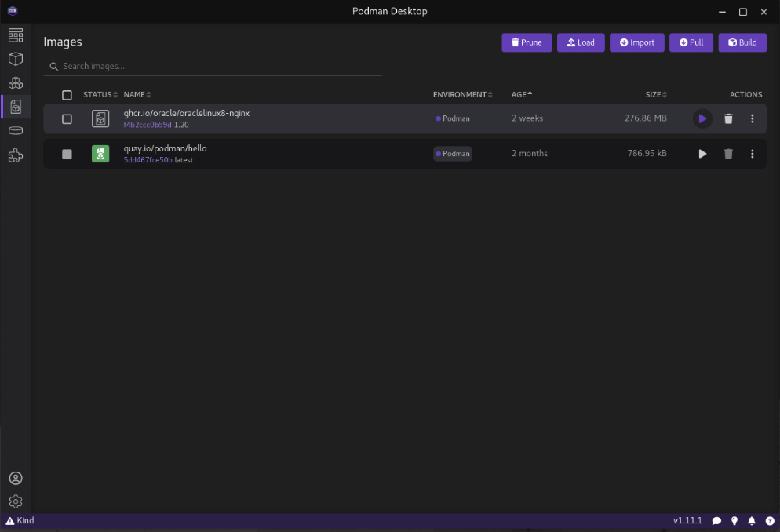Click image ID f4b2ccc0b59d

(x=148, y=125)
